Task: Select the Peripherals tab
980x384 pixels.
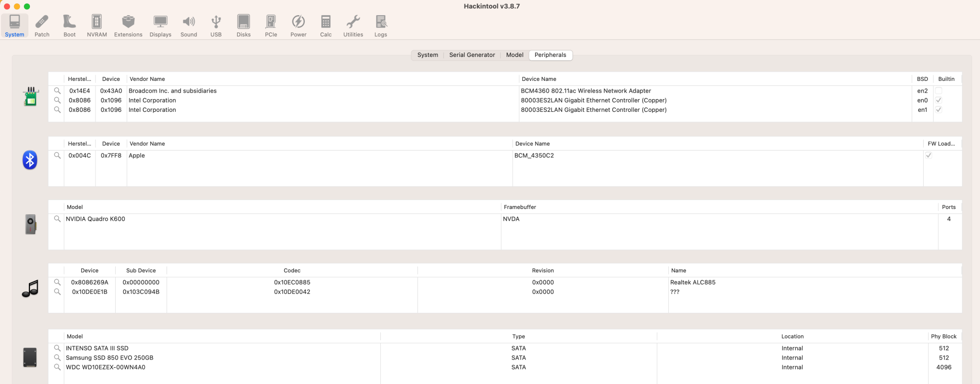Action: pyautogui.click(x=550, y=55)
